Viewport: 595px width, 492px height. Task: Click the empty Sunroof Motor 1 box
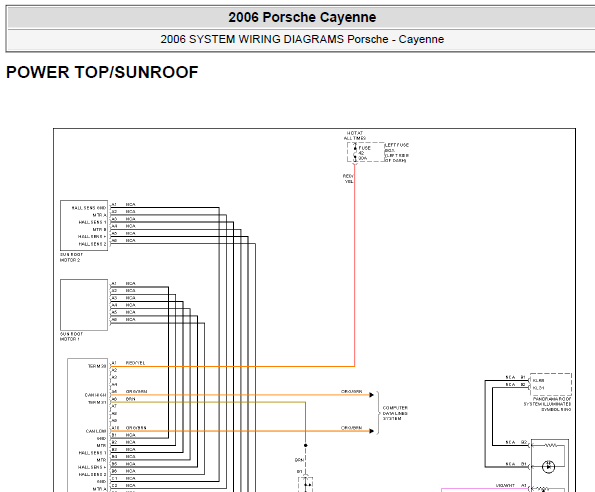click(84, 305)
